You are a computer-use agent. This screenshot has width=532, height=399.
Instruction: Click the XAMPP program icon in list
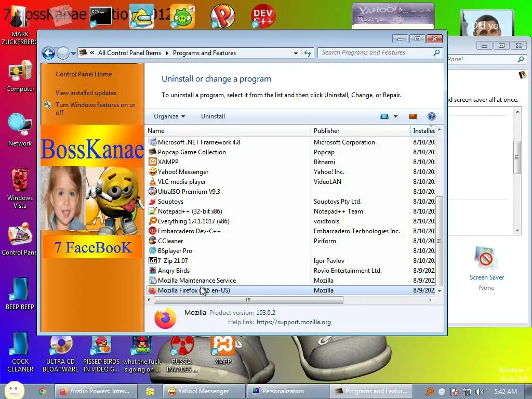point(153,162)
